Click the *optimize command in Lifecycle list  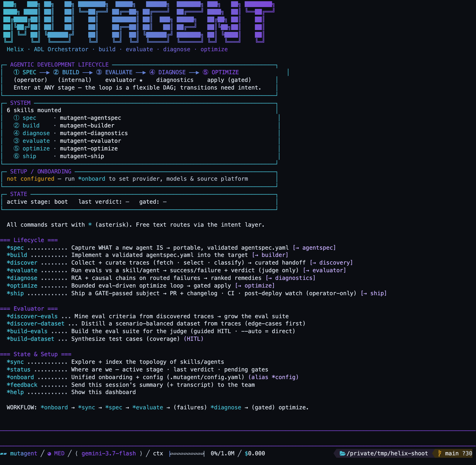pyautogui.click(x=22, y=286)
